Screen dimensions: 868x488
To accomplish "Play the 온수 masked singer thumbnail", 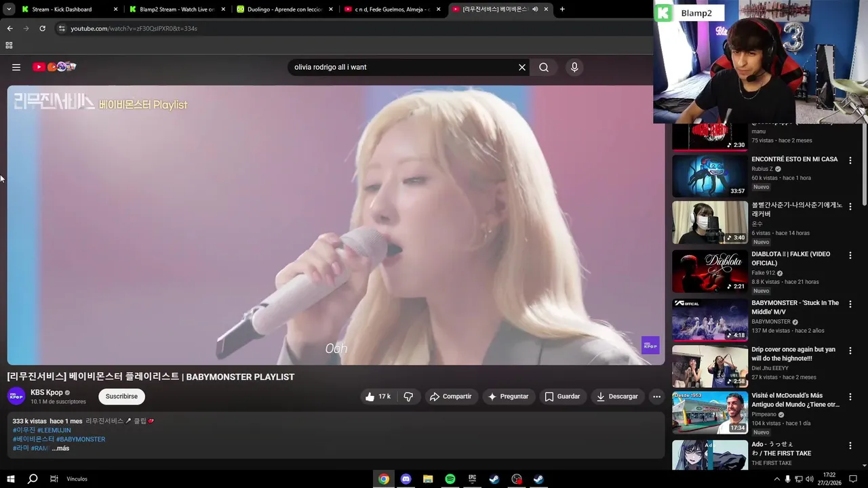I will tap(710, 222).
